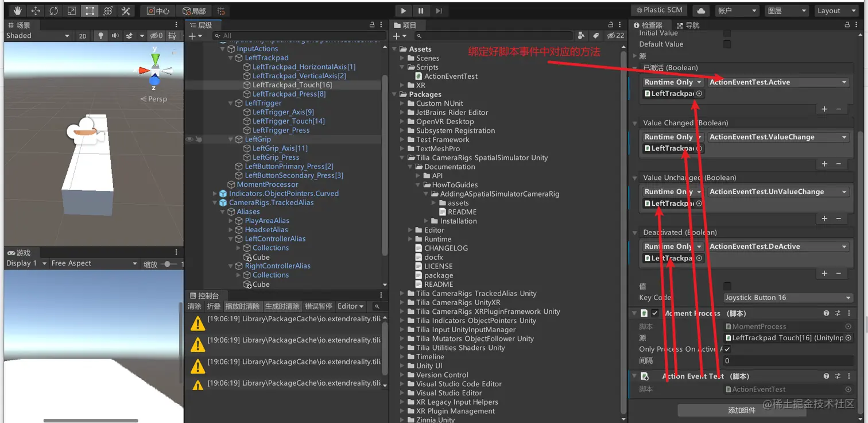
Task: Toggle the 值 checkbox
Action: [x=727, y=286]
